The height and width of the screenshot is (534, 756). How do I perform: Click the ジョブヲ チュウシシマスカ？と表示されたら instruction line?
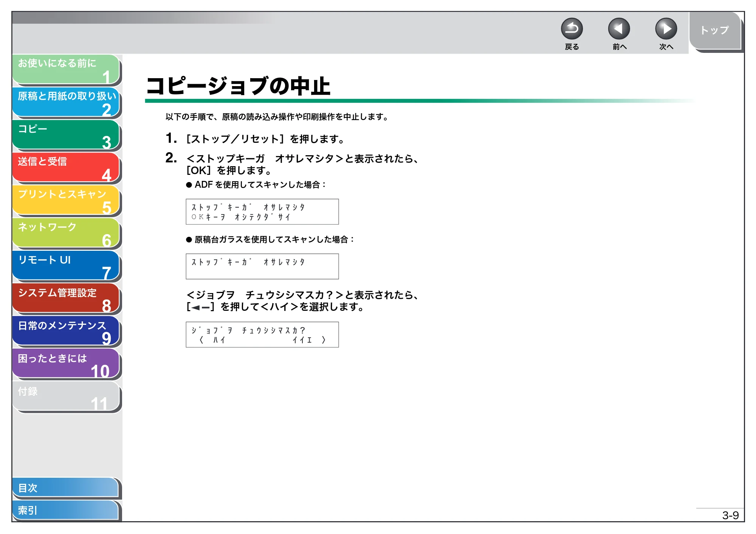[x=302, y=295]
